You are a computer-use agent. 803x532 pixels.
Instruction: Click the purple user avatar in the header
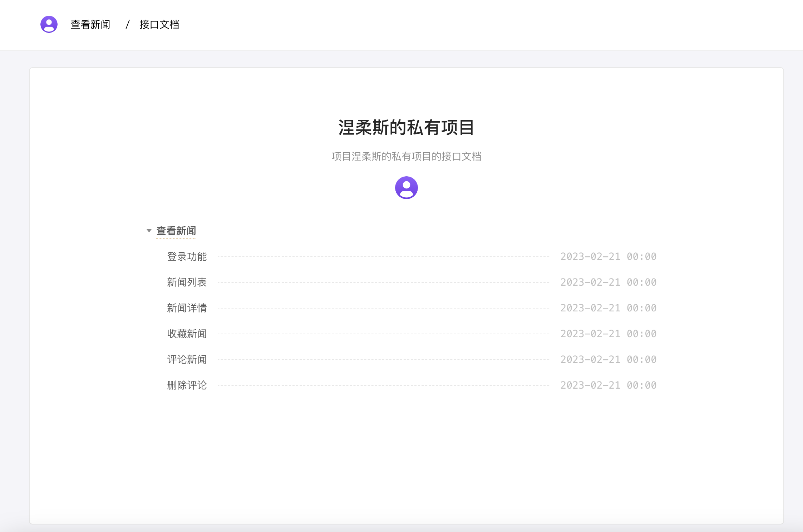[x=49, y=24]
